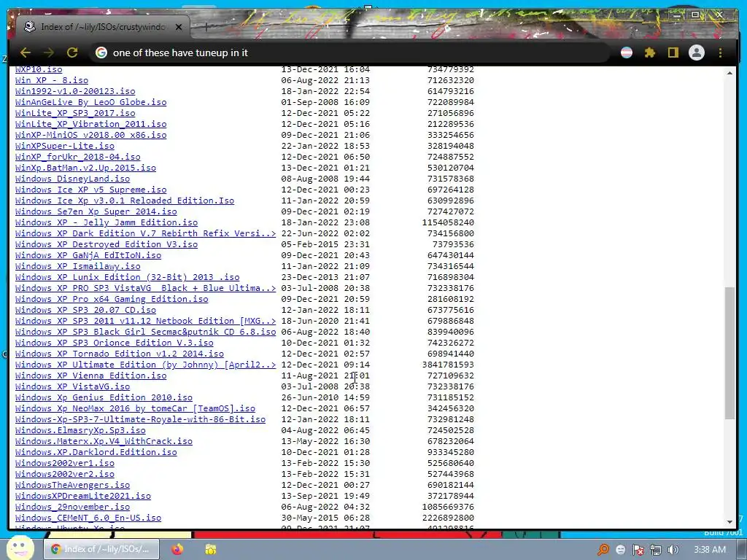Open a new tab with the plus button
The height and width of the screenshot is (560, 747).
pos(206,27)
